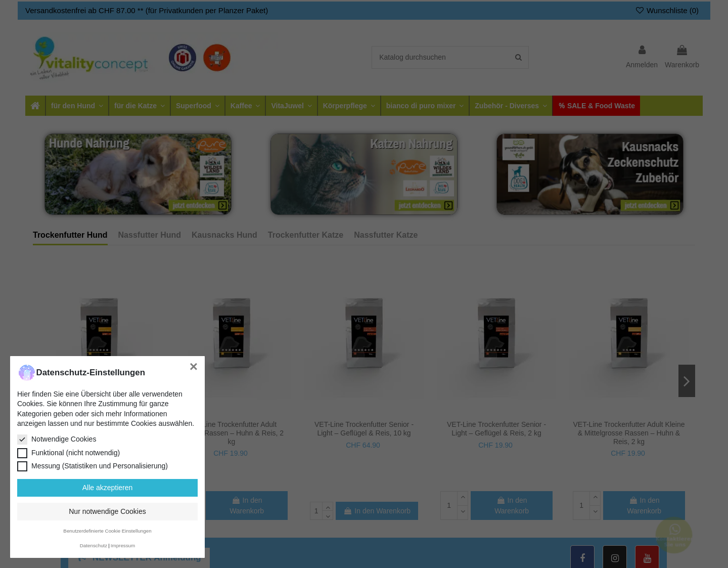Switch to the Trockenfutter Katze tab
The image size is (728, 568).
(305, 235)
